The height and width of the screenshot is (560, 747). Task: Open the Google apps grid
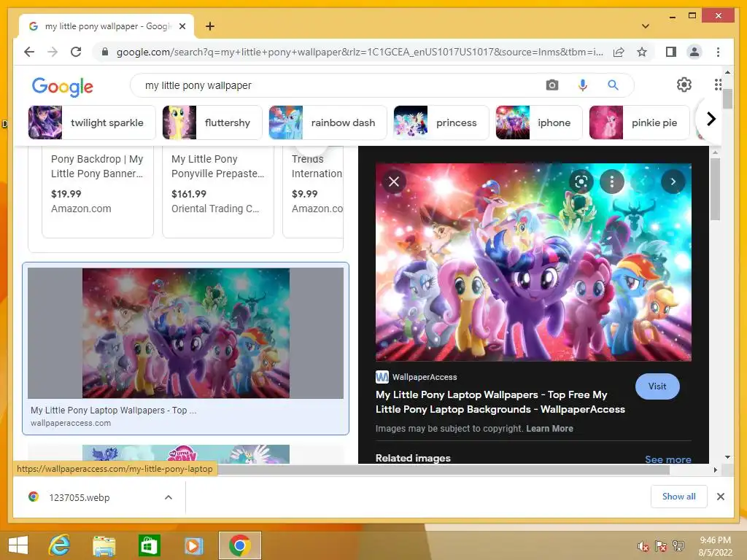pyautogui.click(x=718, y=85)
